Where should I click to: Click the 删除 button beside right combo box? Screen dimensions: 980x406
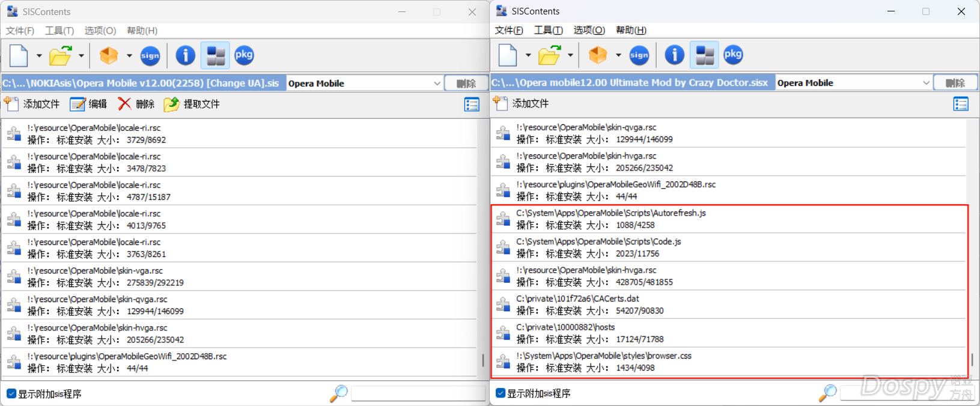pos(955,83)
